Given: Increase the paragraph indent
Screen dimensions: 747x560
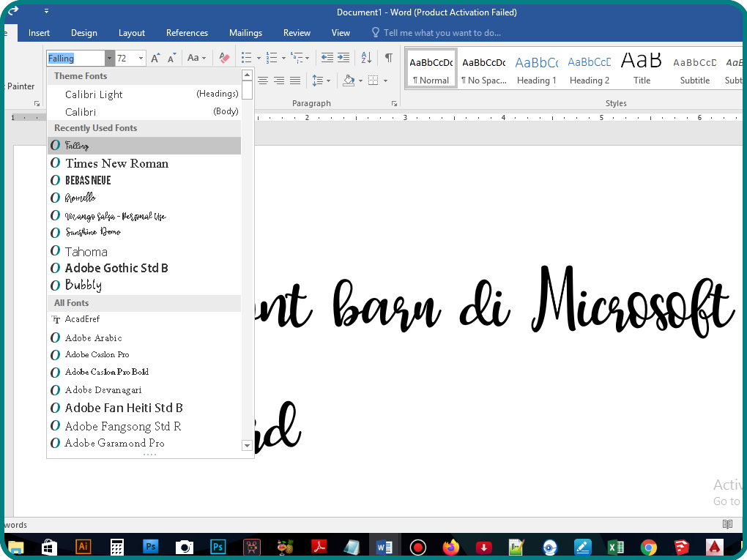Looking at the screenshot, I should pos(343,58).
